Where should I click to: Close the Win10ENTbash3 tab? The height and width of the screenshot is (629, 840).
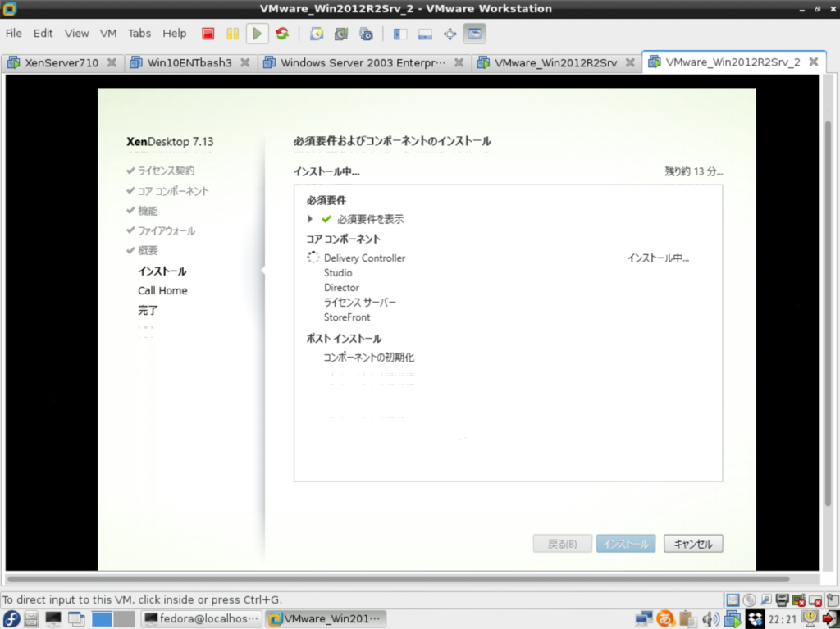click(244, 62)
